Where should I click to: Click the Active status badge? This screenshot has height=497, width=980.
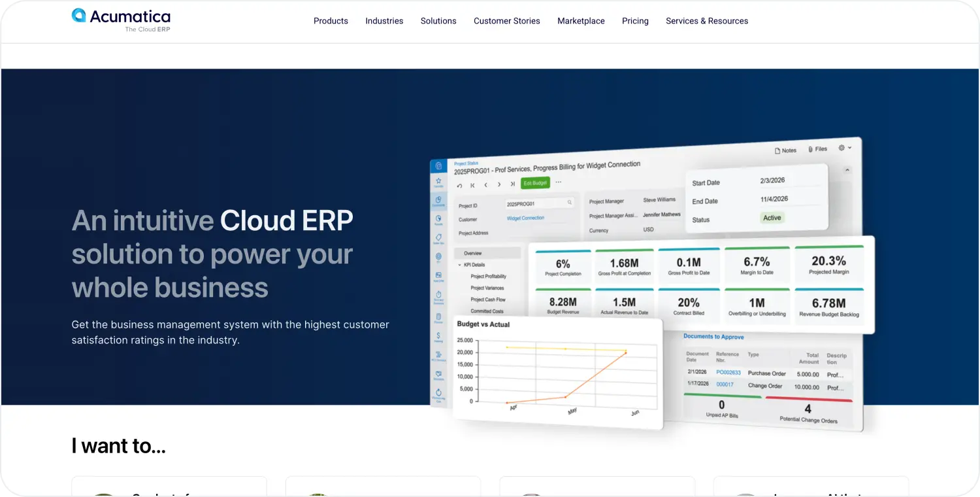(772, 218)
